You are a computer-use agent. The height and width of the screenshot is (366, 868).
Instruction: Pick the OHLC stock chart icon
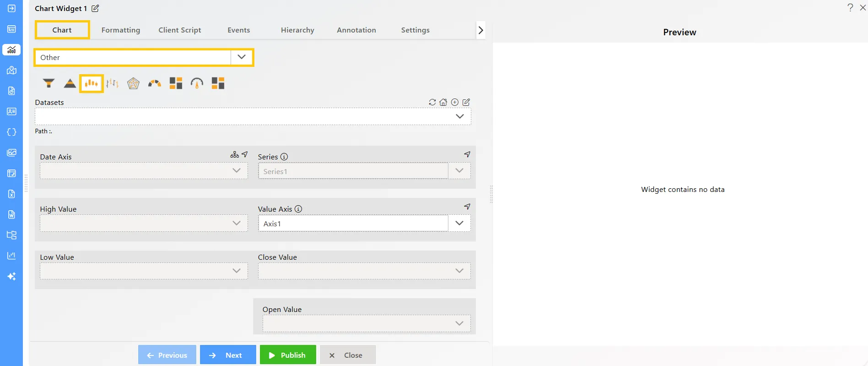click(x=112, y=83)
